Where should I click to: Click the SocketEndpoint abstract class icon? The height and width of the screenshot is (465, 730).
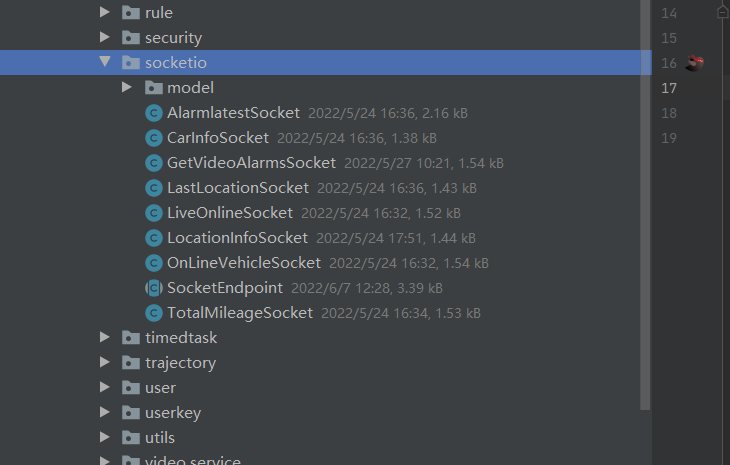pos(154,288)
